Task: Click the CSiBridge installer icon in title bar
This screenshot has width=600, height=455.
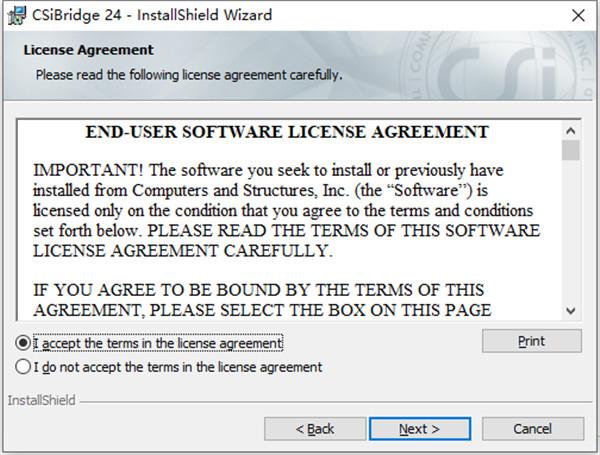Action: (16, 15)
